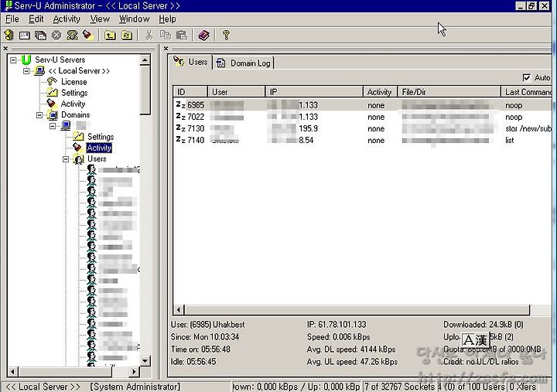Click the question mark help icon
This screenshot has height=392, width=557.
click(226, 35)
